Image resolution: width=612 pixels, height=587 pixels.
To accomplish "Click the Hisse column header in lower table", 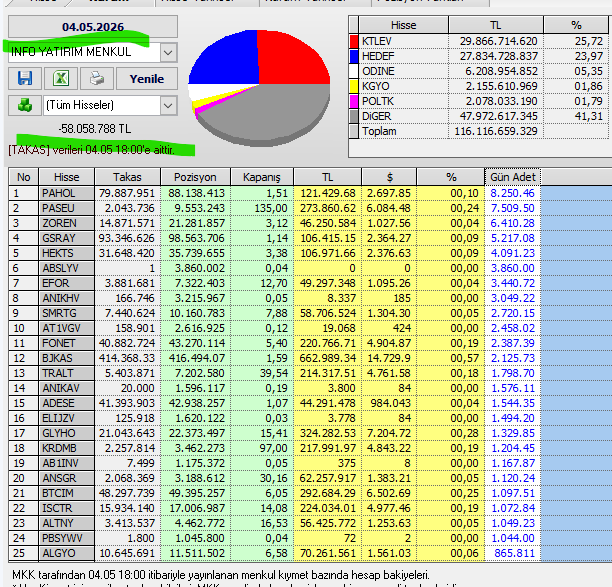I will pyautogui.click(x=67, y=177).
